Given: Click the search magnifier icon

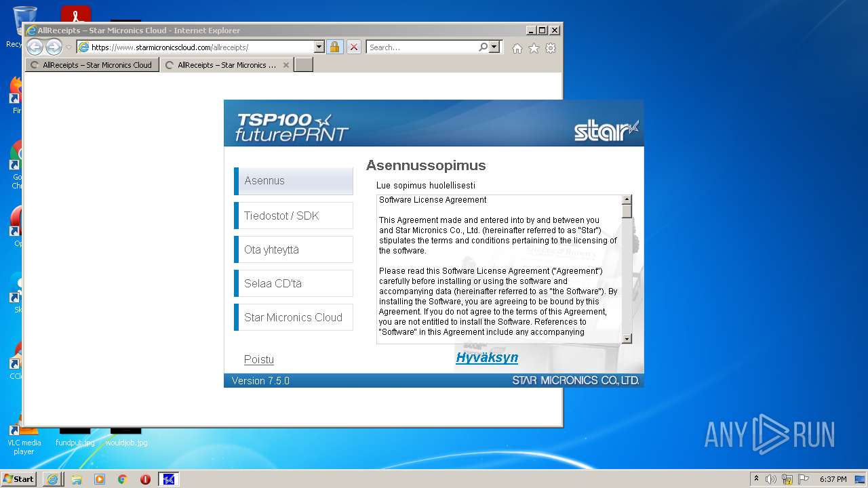Looking at the screenshot, I should 483,47.
